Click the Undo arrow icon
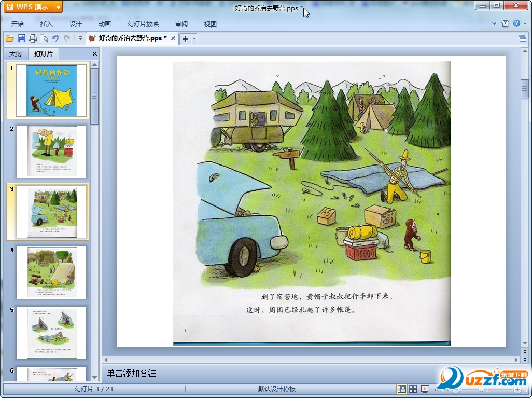 tap(55, 38)
